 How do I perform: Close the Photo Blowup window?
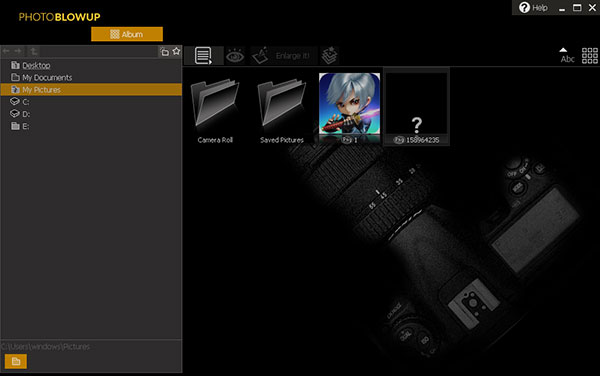pyautogui.click(x=592, y=8)
